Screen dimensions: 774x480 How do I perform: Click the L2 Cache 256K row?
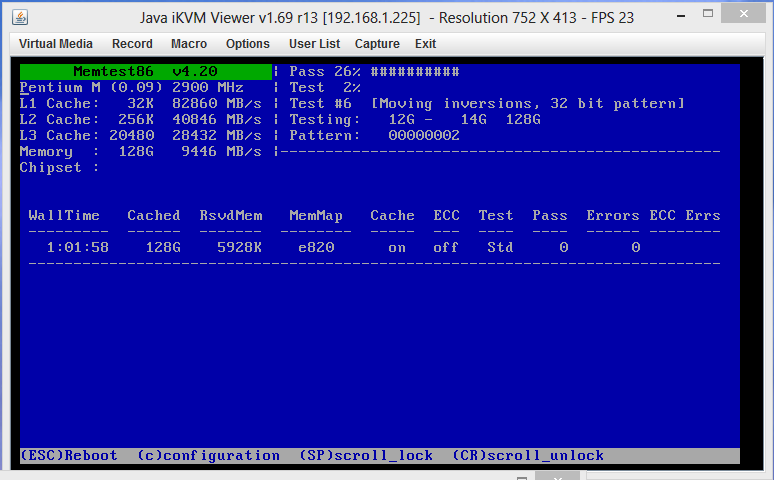click(141, 120)
